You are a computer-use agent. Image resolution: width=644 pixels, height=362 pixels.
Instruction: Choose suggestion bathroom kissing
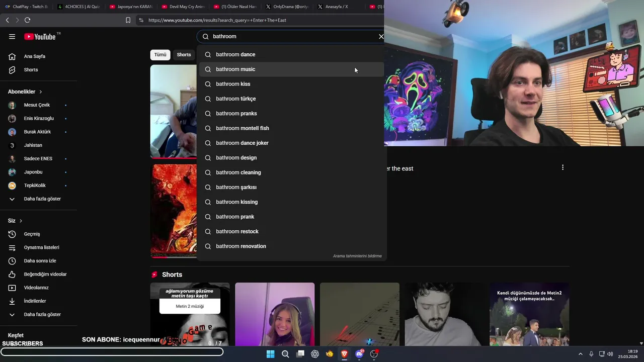tap(291, 202)
